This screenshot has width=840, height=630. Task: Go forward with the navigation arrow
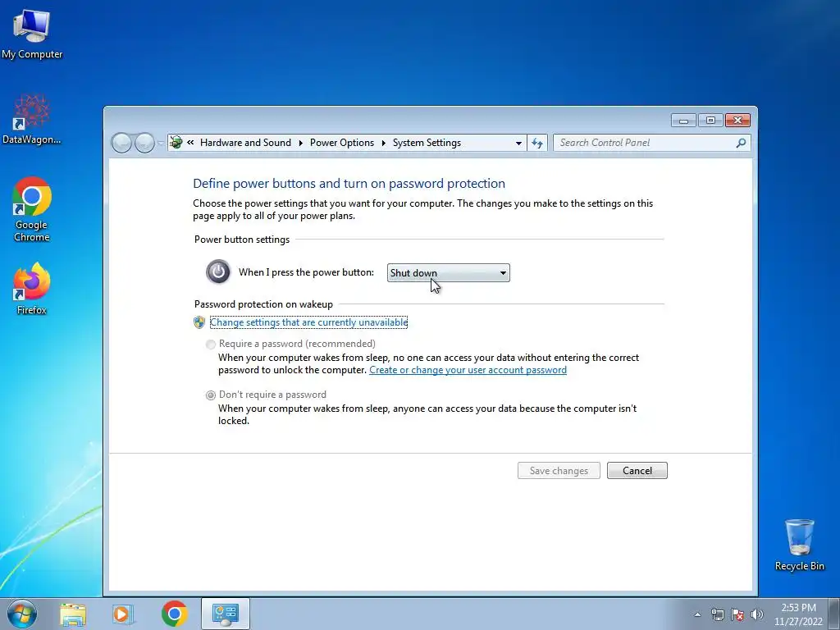click(x=144, y=143)
